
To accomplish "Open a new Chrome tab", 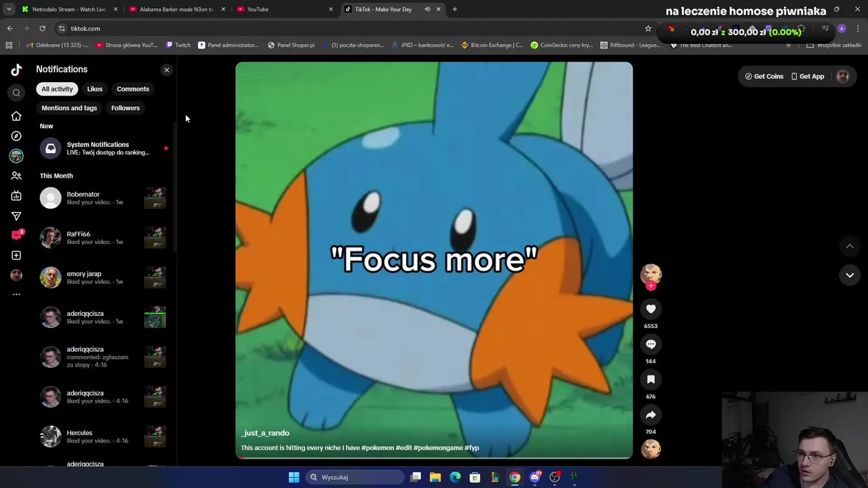I will coord(455,9).
